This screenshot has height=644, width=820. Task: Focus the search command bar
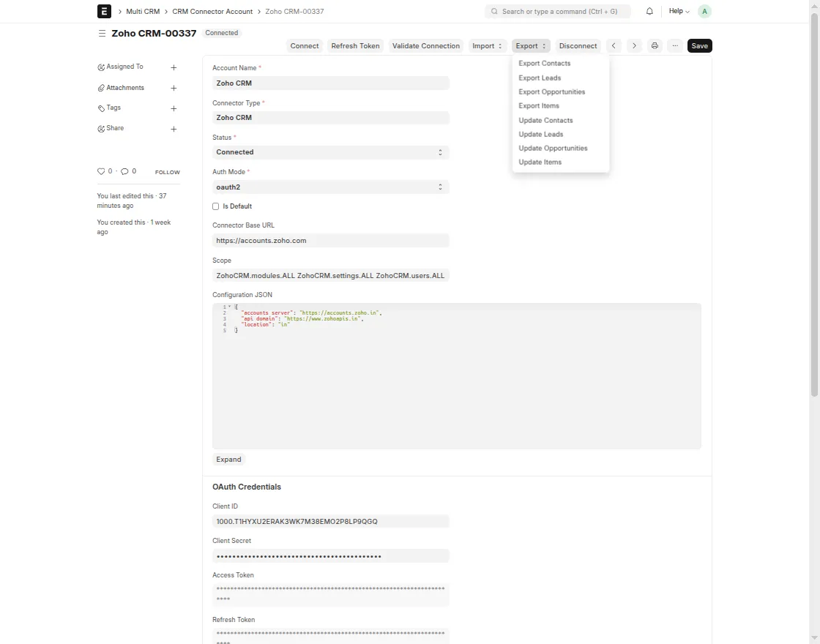[557, 11]
